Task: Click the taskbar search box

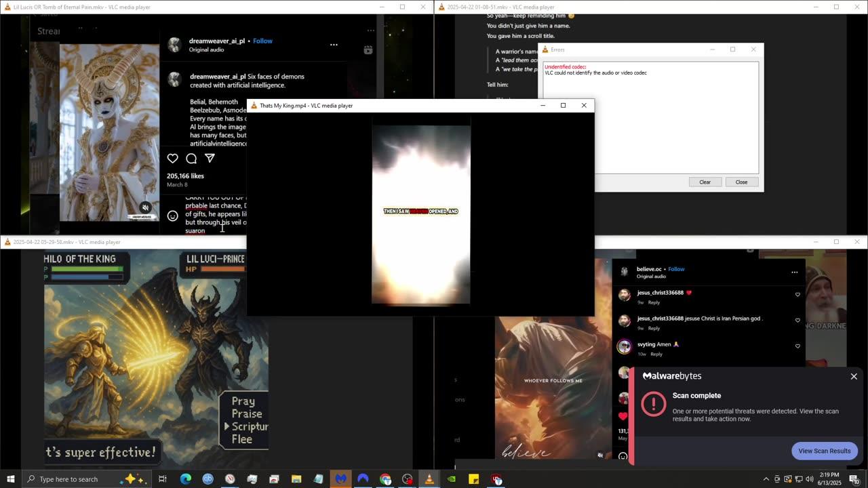Action: click(88, 479)
